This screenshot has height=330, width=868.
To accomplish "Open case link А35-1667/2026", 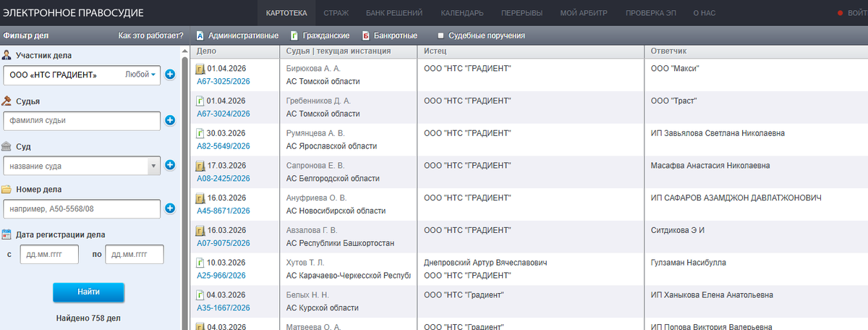I will click(224, 308).
